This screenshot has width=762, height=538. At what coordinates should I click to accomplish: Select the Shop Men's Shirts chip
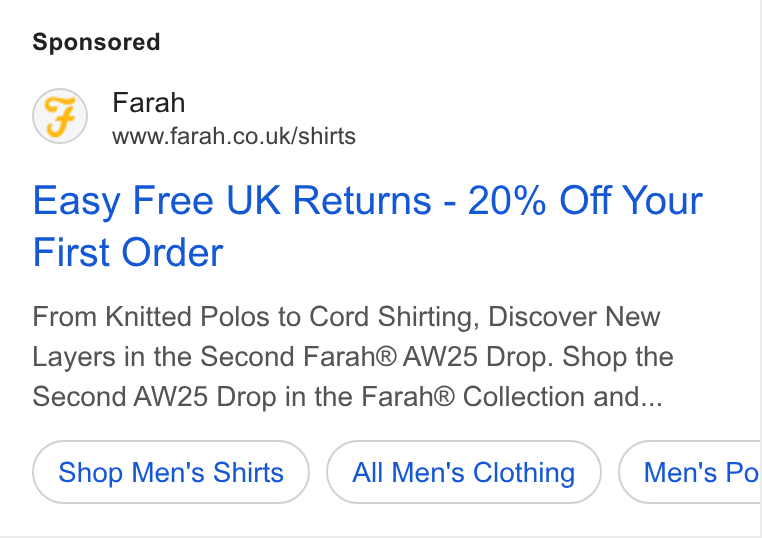(x=171, y=472)
